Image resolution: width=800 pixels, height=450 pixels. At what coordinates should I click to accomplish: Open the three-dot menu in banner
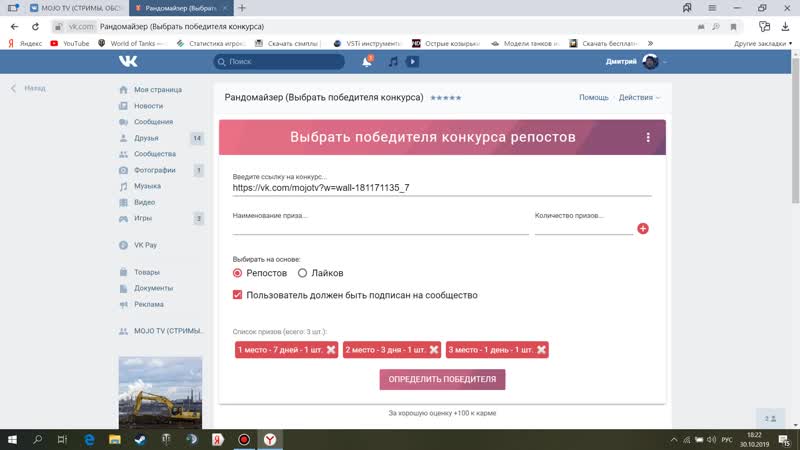[648, 138]
